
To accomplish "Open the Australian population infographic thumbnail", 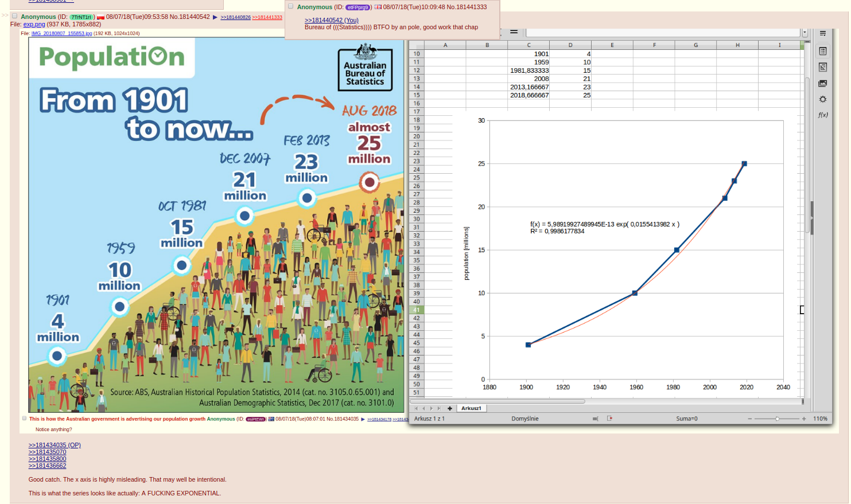I will (216, 225).
